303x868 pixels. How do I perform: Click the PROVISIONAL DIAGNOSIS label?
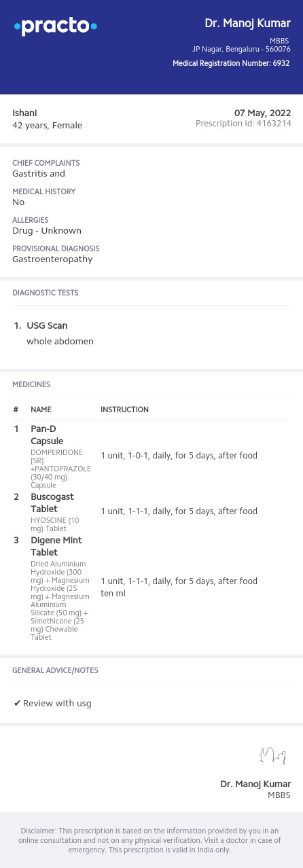click(x=56, y=249)
